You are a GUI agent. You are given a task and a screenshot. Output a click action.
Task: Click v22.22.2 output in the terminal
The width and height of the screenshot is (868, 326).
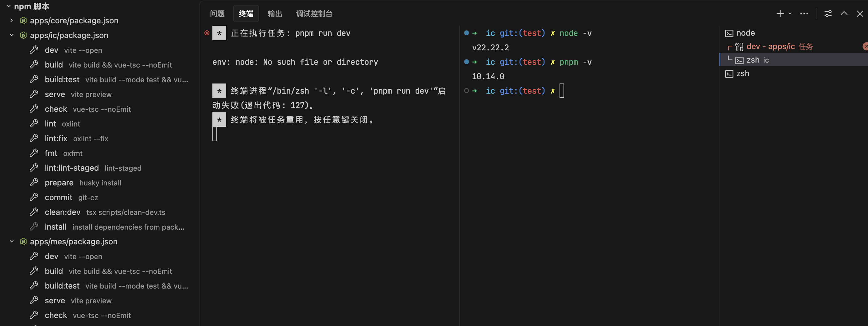(x=490, y=48)
